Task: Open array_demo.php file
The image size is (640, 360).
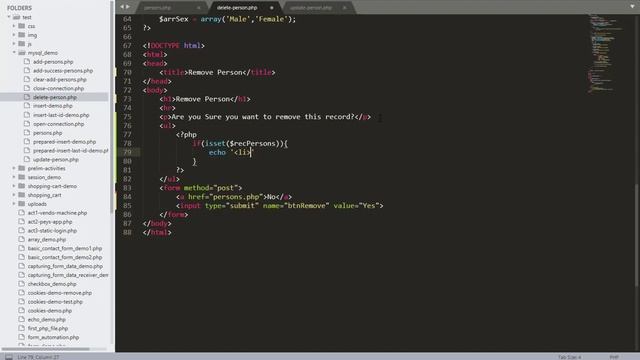Action: pyautogui.click(x=47, y=240)
